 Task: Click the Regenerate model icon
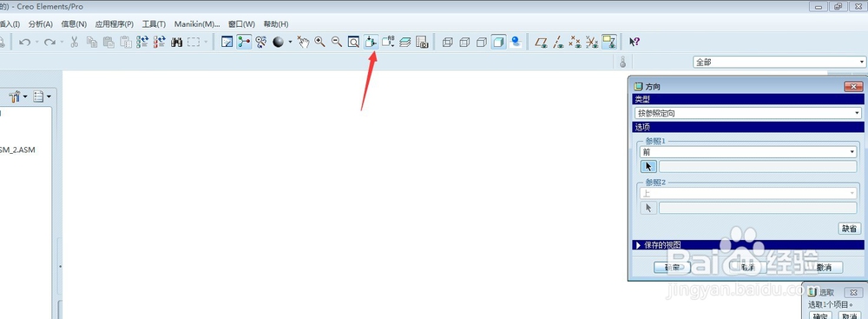[142, 43]
